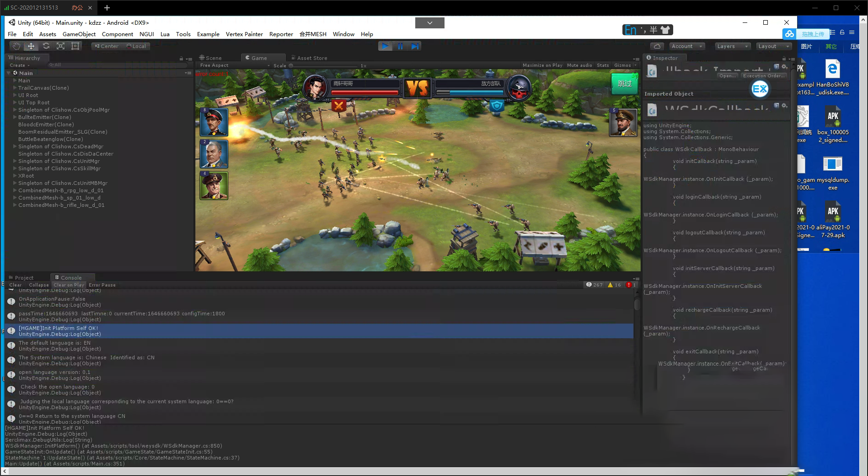
Task: Select the Scale tool
Action: pos(60,46)
